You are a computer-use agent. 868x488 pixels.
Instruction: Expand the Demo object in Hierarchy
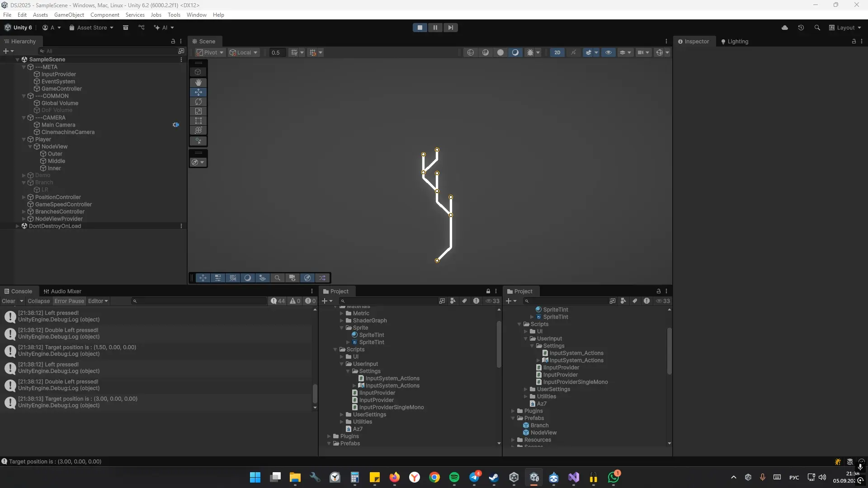pyautogui.click(x=24, y=175)
